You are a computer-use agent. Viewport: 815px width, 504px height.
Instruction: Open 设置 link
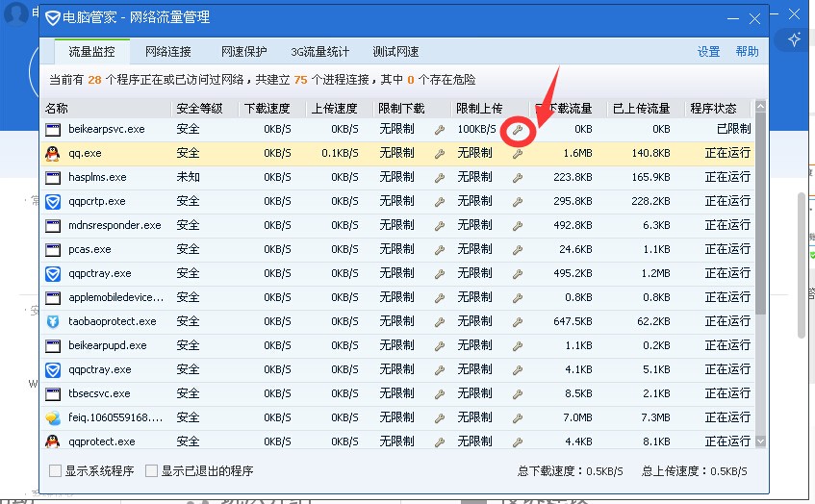pyautogui.click(x=708, y=51)
